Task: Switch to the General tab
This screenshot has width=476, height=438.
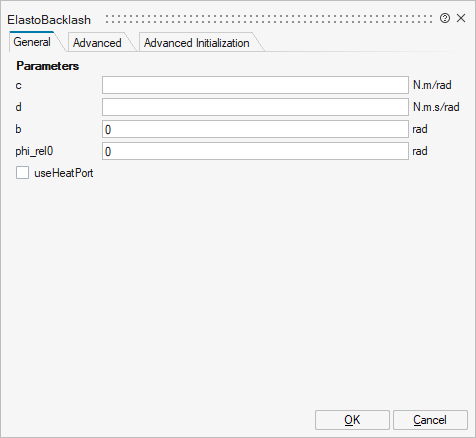Action: tap(32, 42)
